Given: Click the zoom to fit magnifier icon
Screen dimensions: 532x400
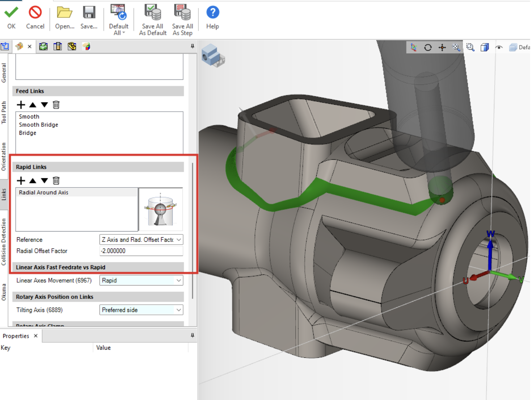Looking at the screenshot, I should point(470,47).
